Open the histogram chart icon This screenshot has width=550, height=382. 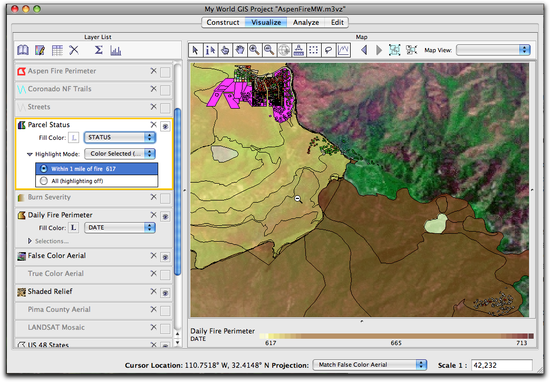[x=115, y=50]
